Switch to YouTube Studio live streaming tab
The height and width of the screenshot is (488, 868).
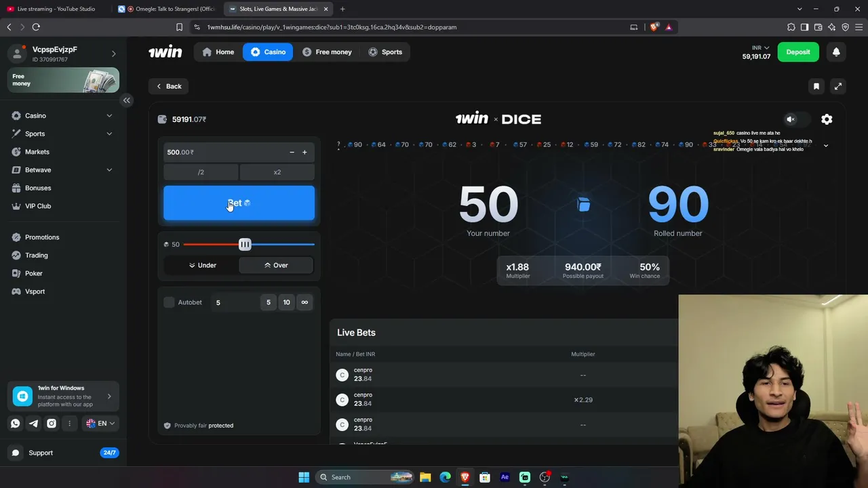click(x=56, y=9)
